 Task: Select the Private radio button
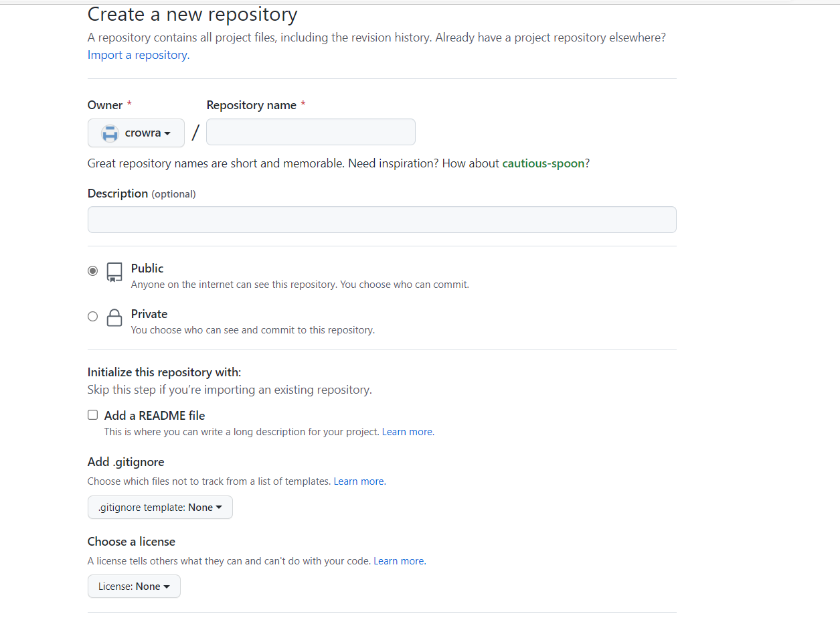tap(92, 317)
